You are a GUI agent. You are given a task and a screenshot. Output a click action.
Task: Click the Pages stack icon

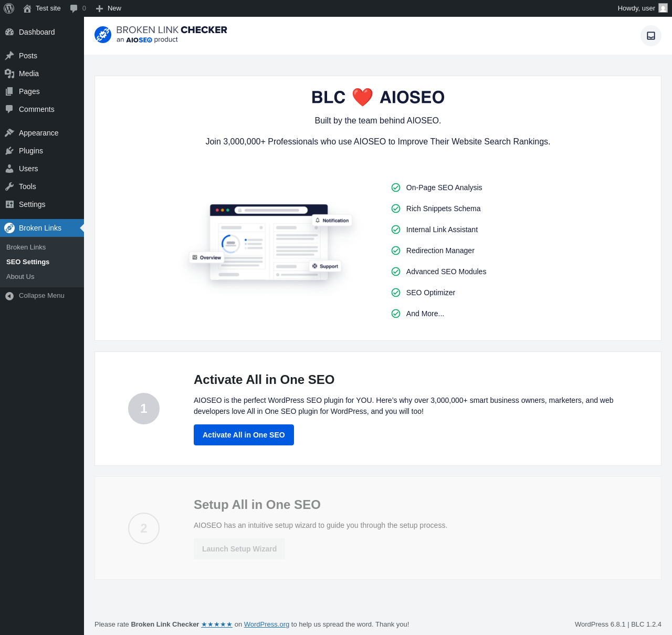9,91
